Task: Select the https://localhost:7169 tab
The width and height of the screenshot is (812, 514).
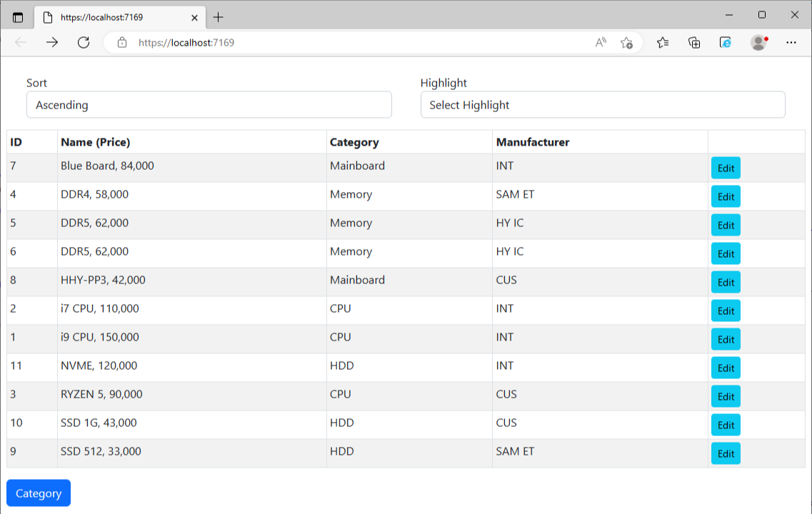Action: [120, 18]
